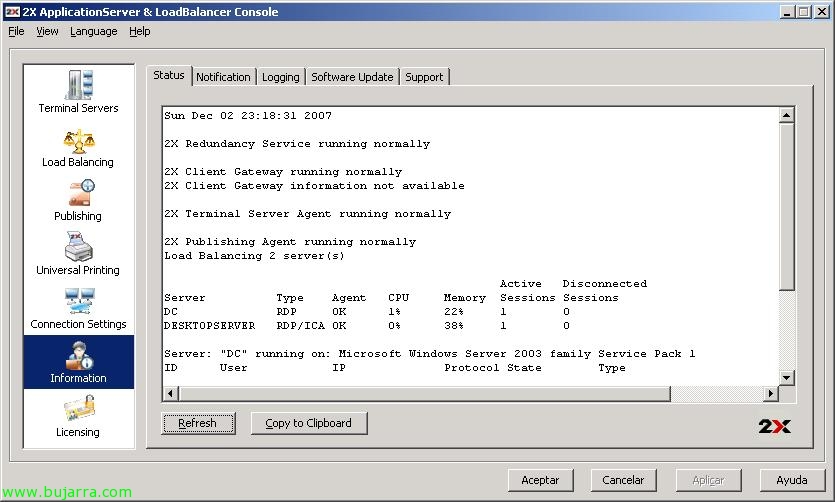Image resolution: width=835 pixels, height=502 pixels.
Task: Switch to the Support tab
Action: (424, 77)
